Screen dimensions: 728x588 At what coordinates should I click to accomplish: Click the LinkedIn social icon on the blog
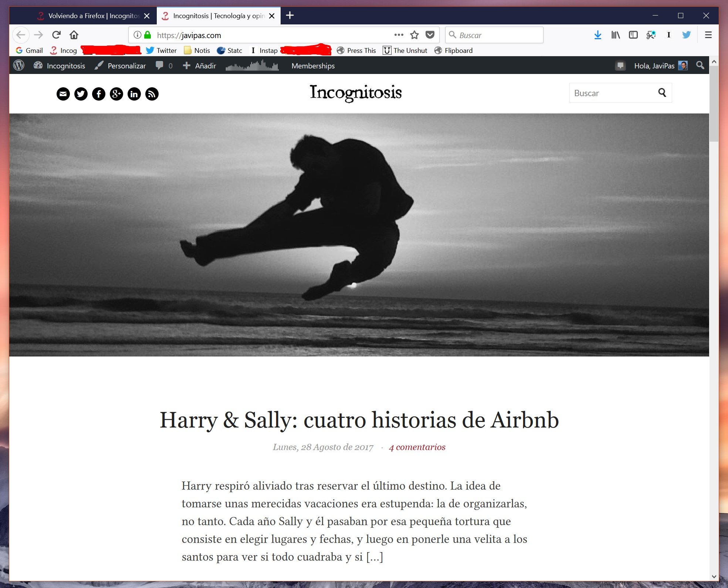[134, 94]
